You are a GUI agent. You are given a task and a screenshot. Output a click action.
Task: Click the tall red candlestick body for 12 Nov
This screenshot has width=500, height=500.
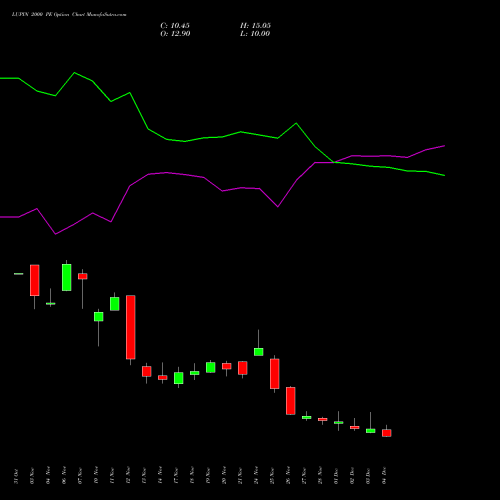click(x=131, y=327)
